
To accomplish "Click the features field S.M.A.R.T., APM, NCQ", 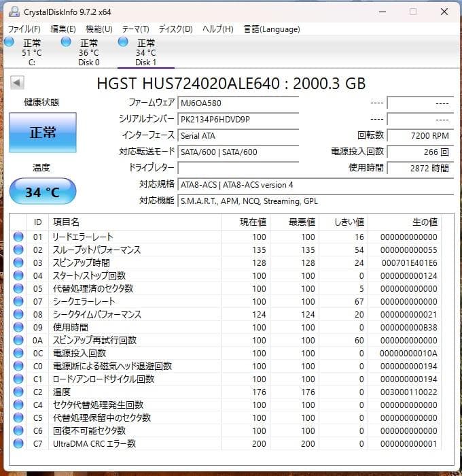I will pyautogui.click(x=315, y=201).
